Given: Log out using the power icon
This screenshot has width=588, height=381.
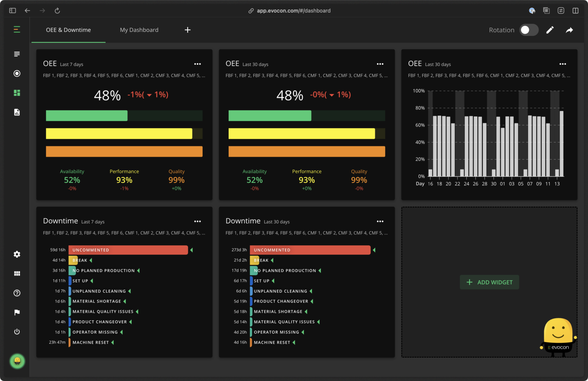Looking at the screenshot, I should (x=17, y=332).
